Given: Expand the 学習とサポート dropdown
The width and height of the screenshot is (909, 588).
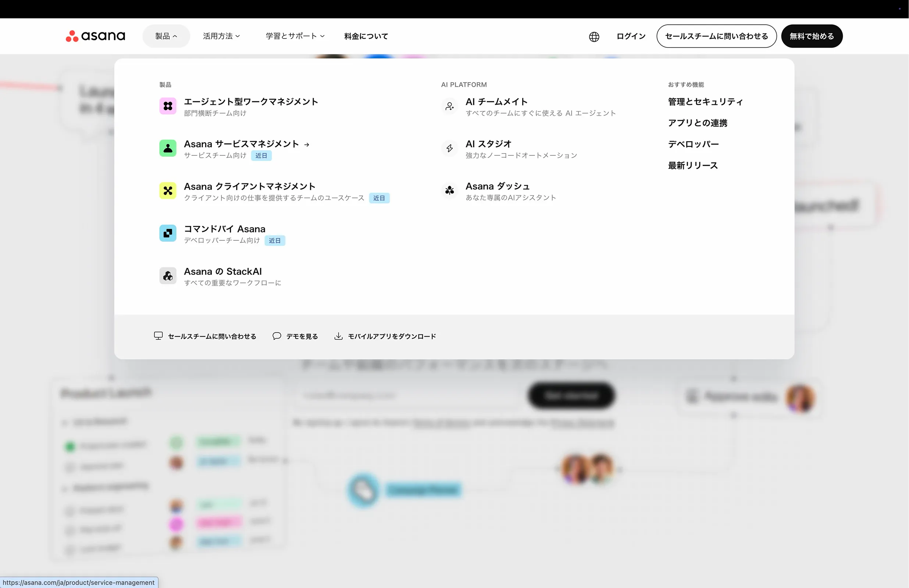Looking at the screenshot, I should click(295, 36).
